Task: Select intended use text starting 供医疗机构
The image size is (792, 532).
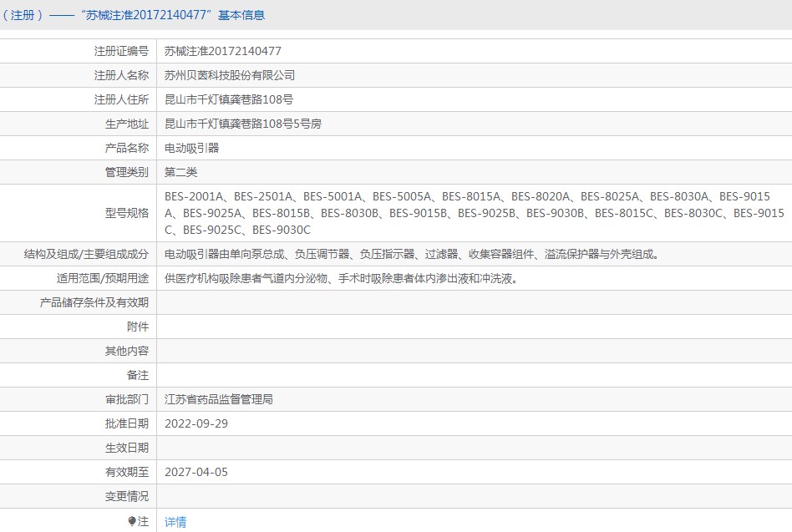Action: coord(342,278)
